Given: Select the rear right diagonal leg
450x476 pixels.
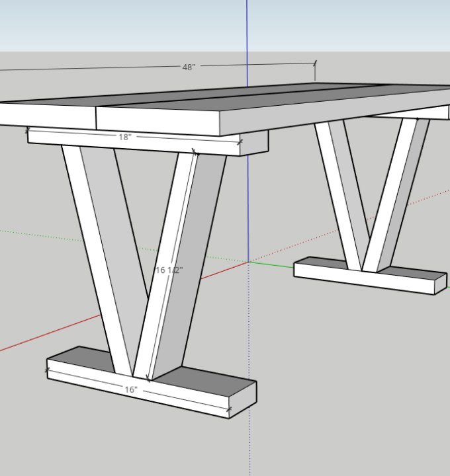Looking at the screenshot, I should (397, 192).
